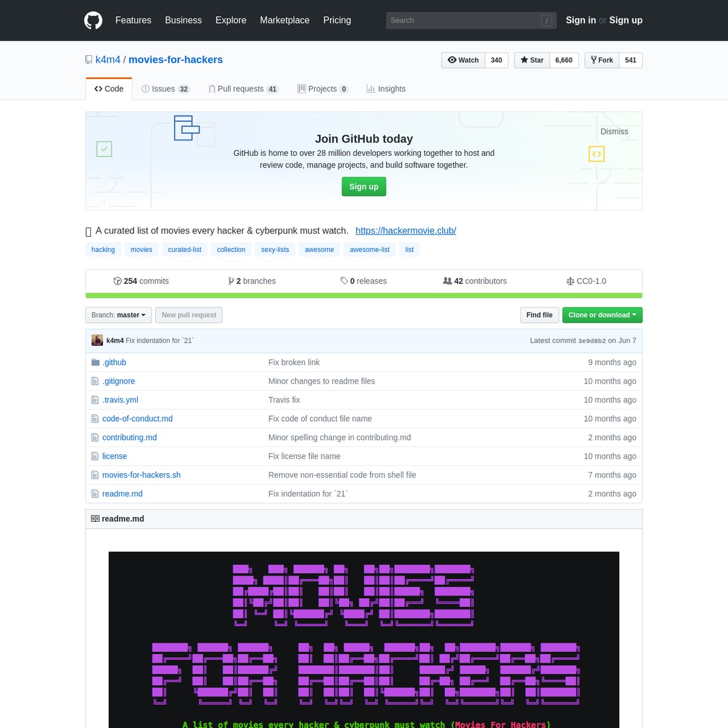Image resolution: width=728 pixels, height=728 pixels.
Task: Click the slash shortcut icon in search
Action: coord(547,21)
